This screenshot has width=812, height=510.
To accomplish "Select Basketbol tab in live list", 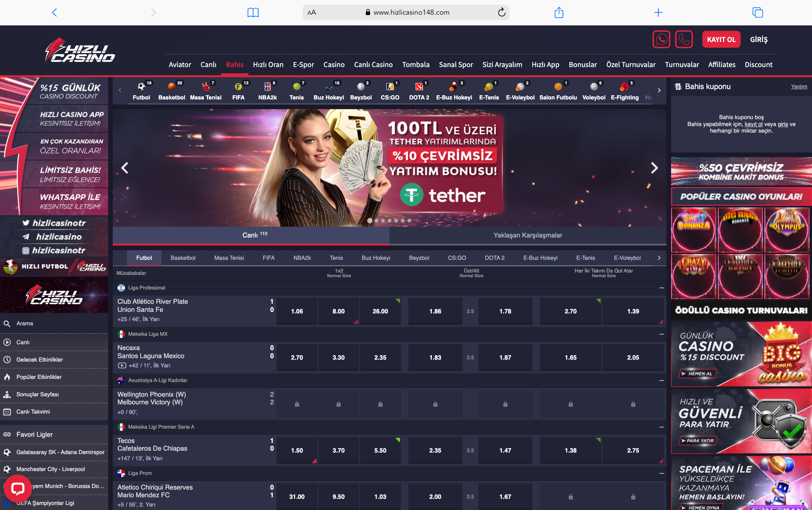I will pyautogui.click(x=183, y=258).
